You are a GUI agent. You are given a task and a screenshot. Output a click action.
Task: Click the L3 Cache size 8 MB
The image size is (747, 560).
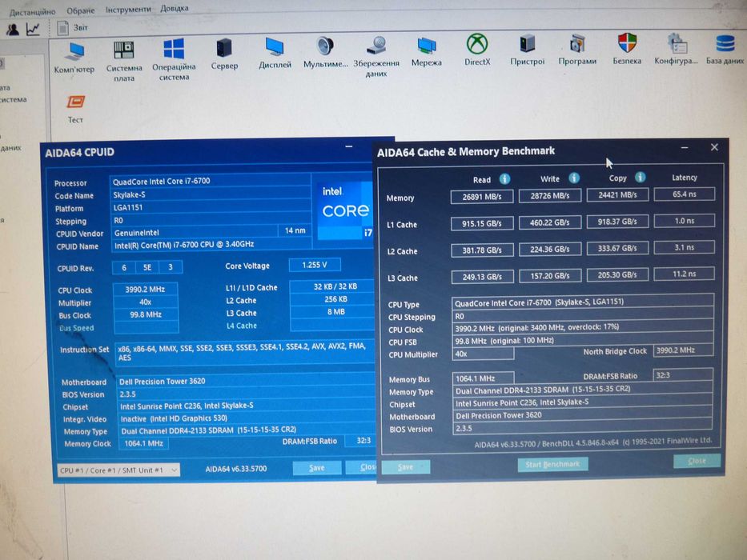tap(334, 312)
